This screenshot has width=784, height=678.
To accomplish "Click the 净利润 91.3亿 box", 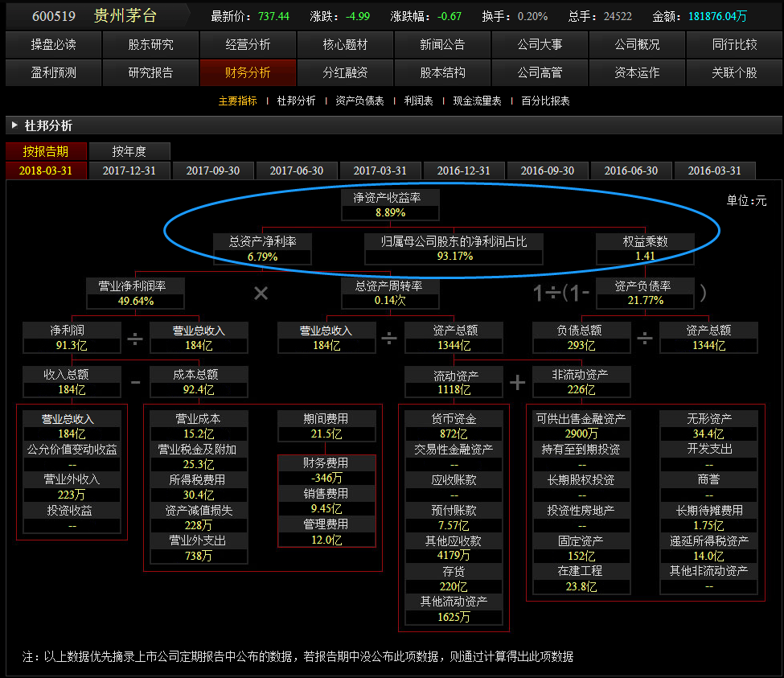I will pos(72,338).
